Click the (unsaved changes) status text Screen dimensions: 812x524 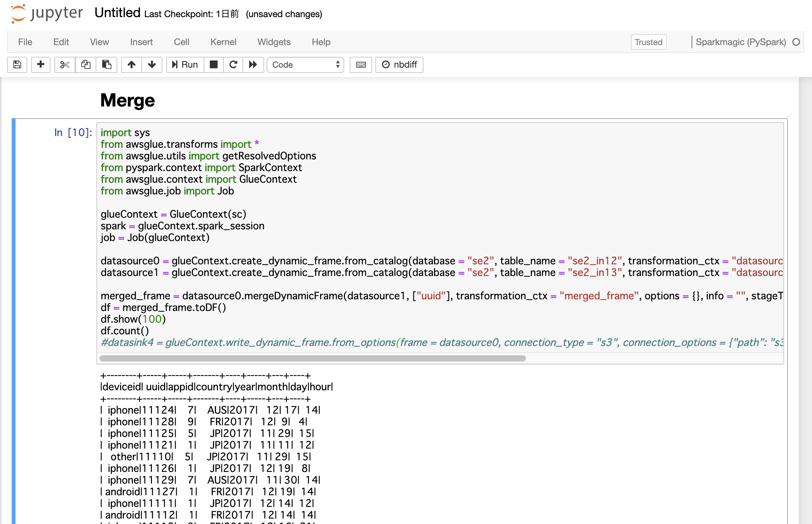click(284, 14)
